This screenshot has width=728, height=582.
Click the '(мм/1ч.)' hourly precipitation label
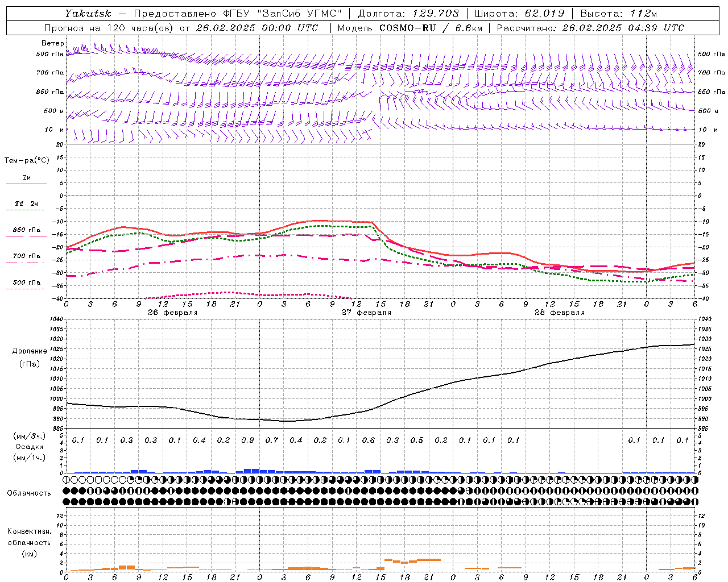pyautogui.click(x=30, y=458)
